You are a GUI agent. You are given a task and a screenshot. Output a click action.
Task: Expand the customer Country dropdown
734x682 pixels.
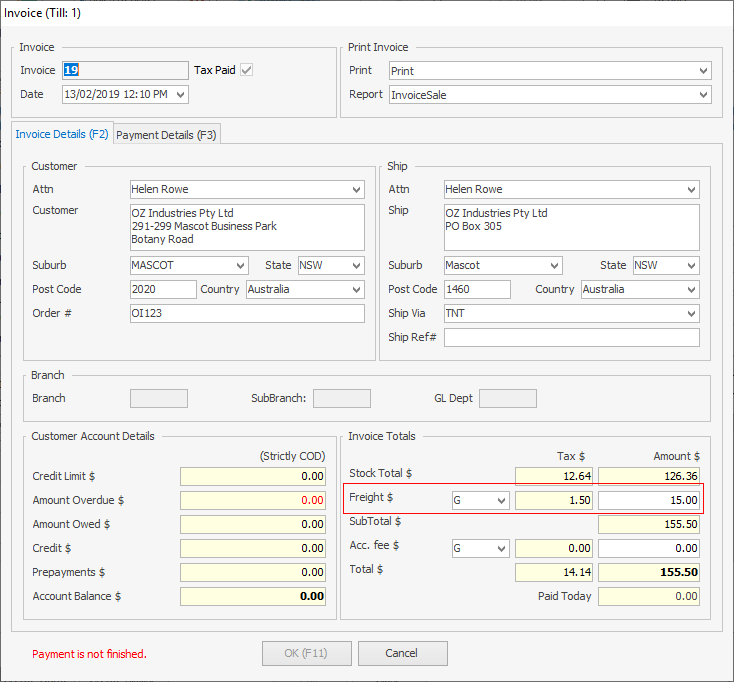coord(357,289)
